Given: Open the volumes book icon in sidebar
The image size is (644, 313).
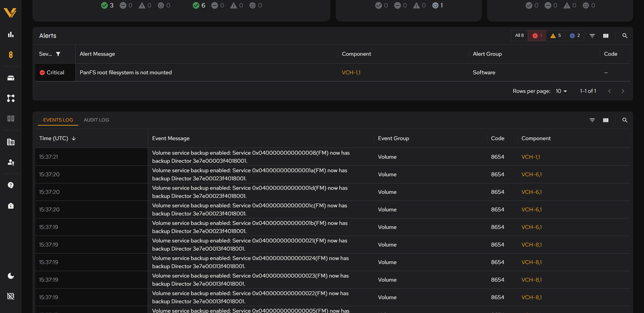Looking at the screenshot, I should [x=11, y=119].
